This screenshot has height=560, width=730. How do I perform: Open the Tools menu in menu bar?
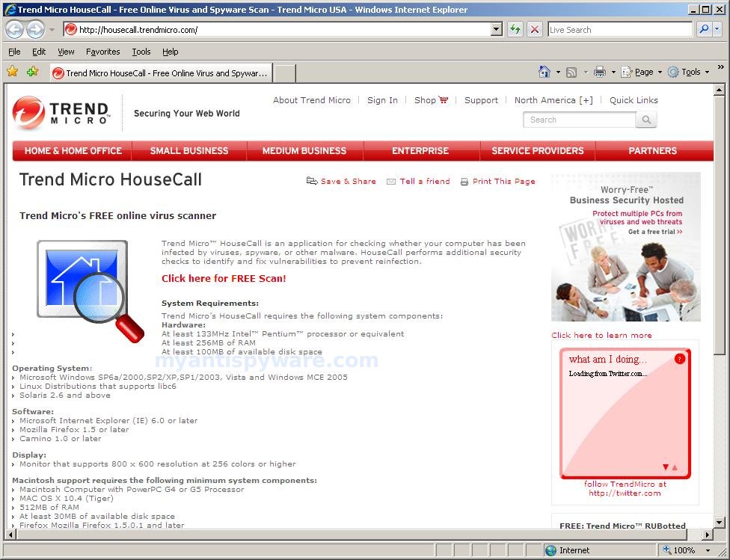coord(141,52)
